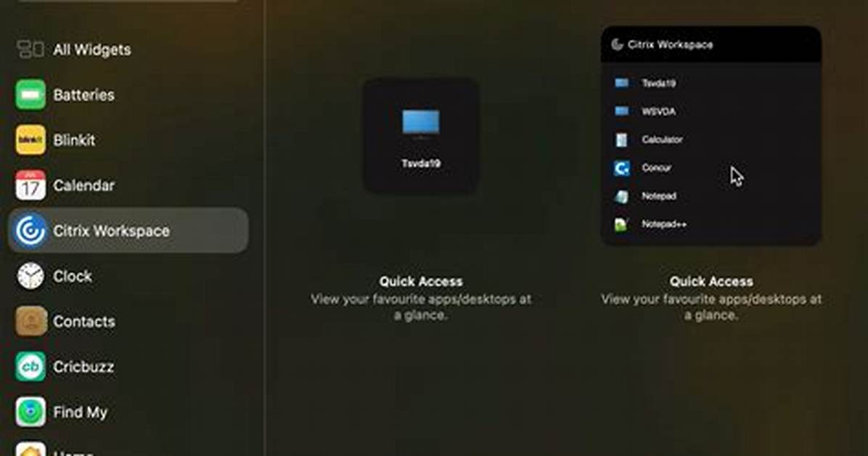868x456 pixels.
Task: Open Clock widgets
Action: 73,277
